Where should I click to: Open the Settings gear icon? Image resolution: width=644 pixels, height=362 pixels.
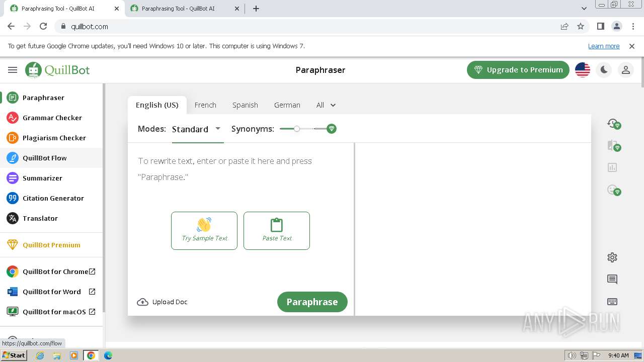pos(612,257)
